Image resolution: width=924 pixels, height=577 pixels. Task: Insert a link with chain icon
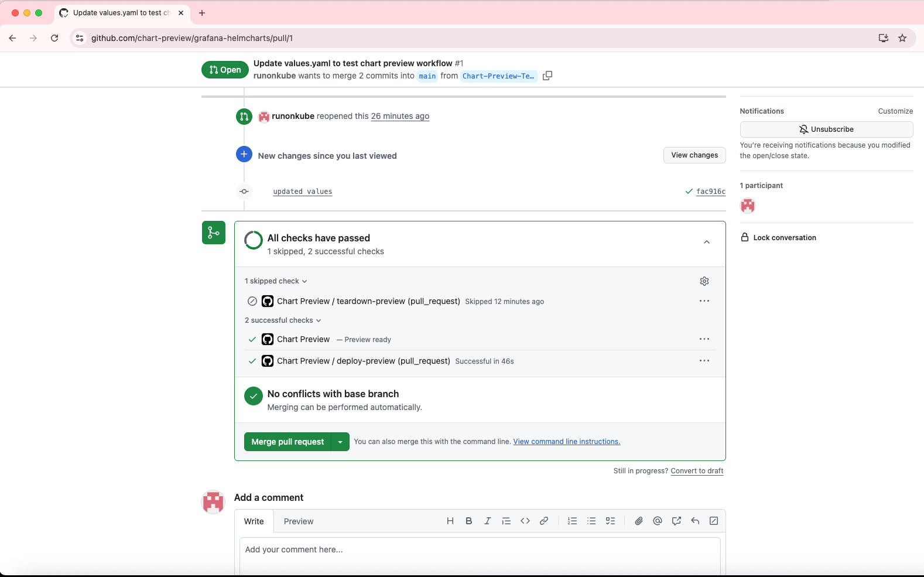point(544,521)
